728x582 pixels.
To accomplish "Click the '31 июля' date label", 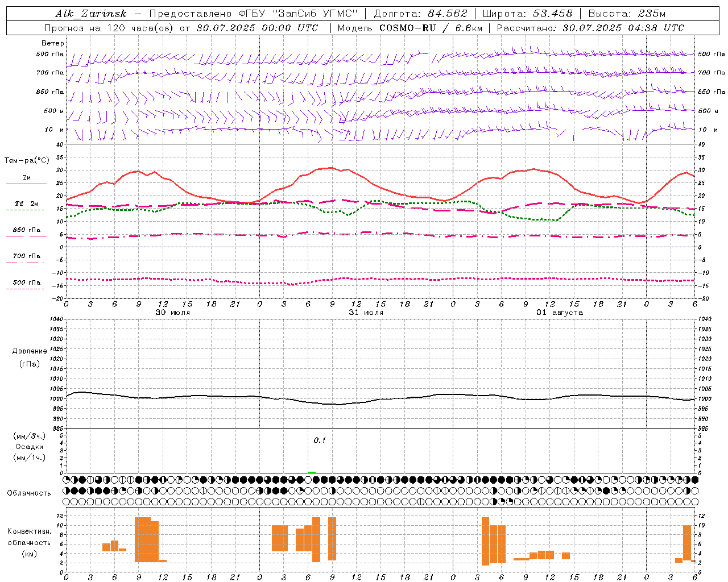I will (x=366, y=313).
